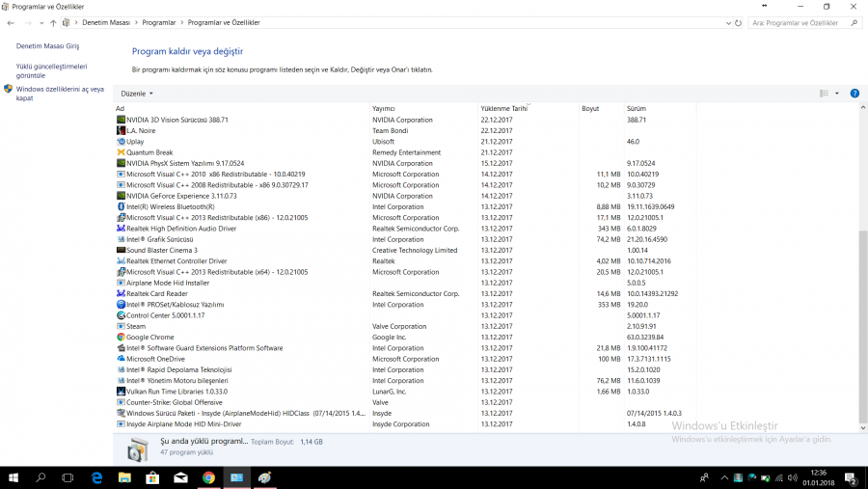
Task: Open view options dropdown arrow
Action: (837, 94)
